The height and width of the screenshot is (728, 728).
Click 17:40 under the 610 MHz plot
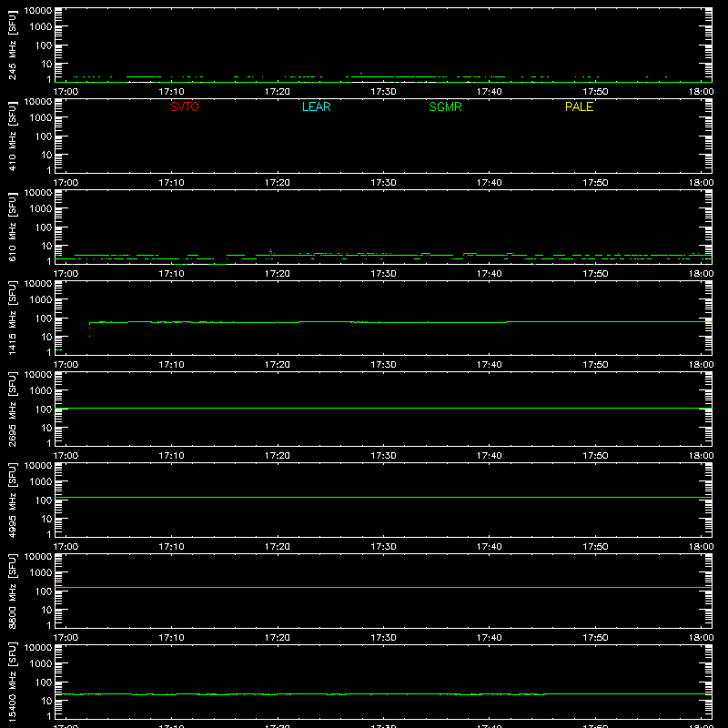(489, 274)
